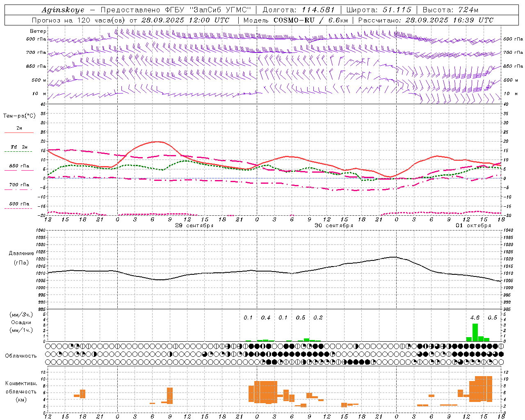Click the "Осадки" precipitation label
525x420 pixels.
coord(21,322)
